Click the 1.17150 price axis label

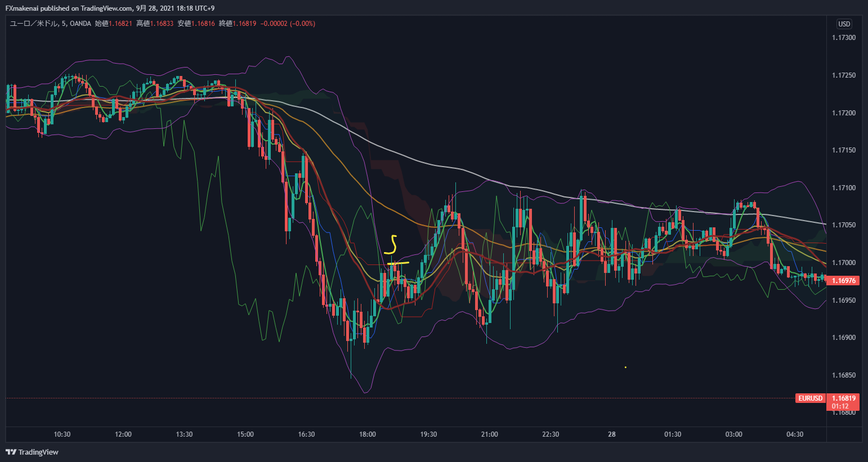[x=844, y=150]
